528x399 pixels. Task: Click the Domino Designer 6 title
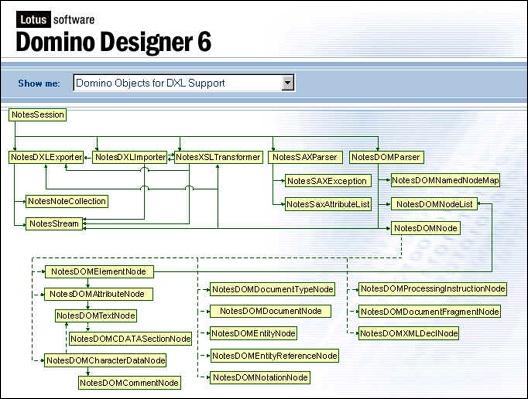[113, 41]
